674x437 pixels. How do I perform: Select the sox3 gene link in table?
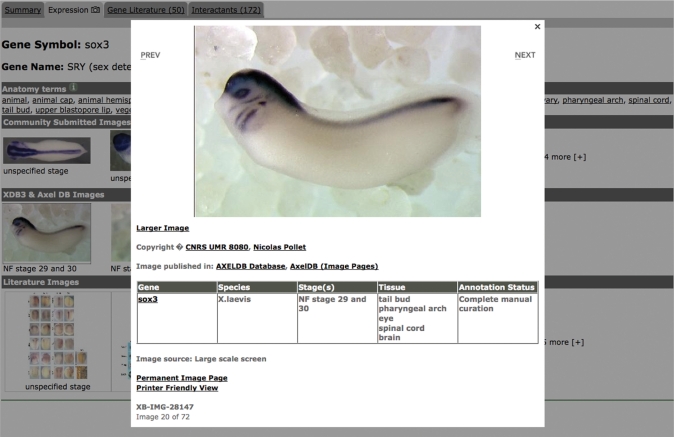pos(148,299)
